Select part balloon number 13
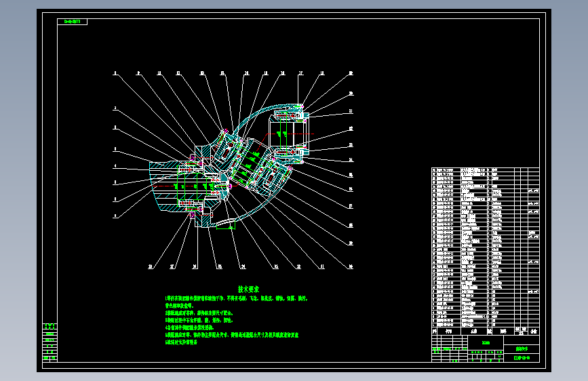The width and height of the screenshot is (588, 381). pos(222,73)
